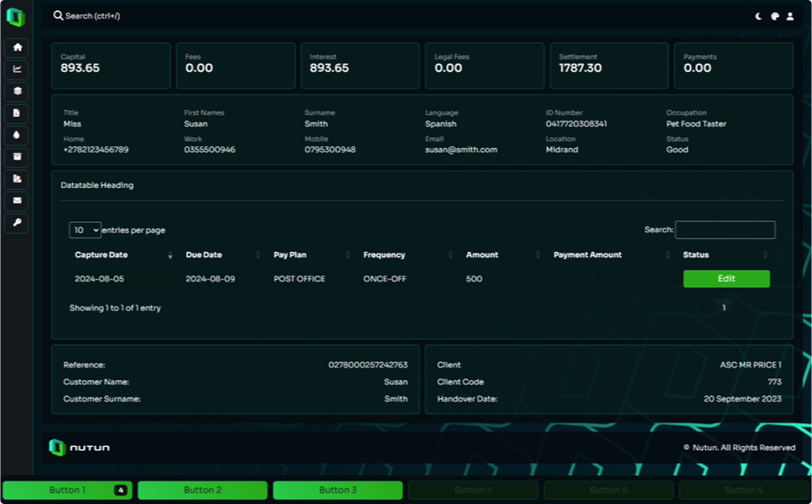Expand the entries per page dropdown
The image size is (812, 504).
85,230
